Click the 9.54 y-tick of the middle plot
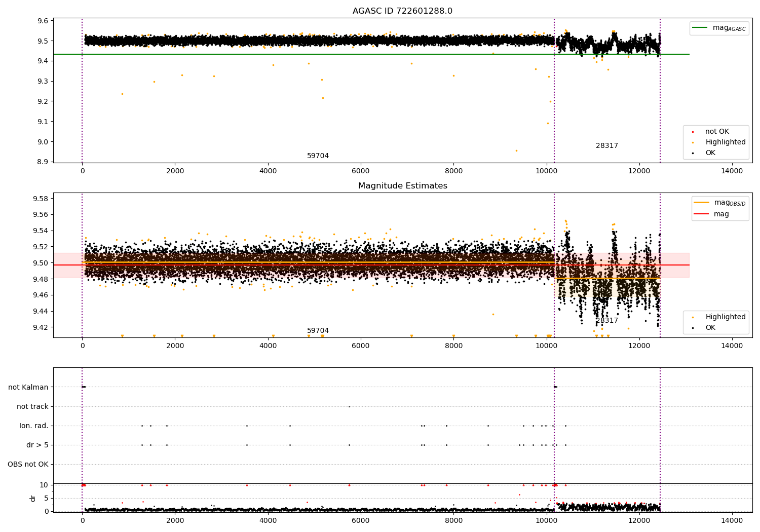 (41, 231)
